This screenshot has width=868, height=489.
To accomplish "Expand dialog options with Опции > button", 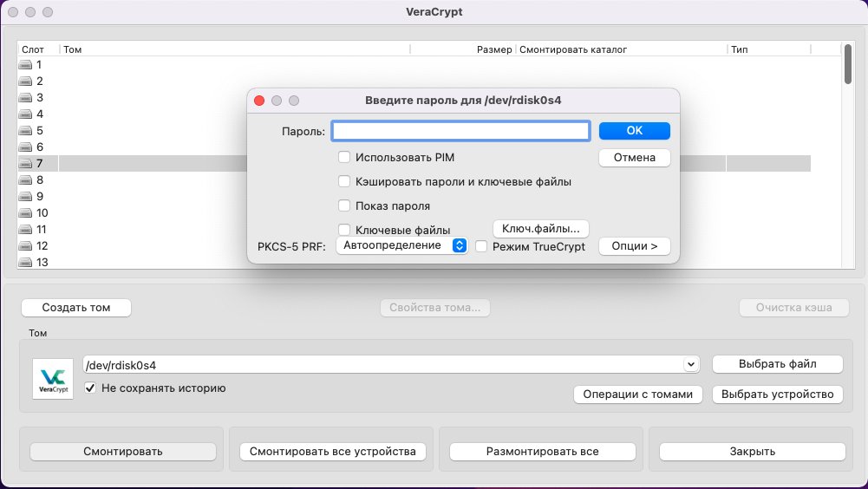I will [635, 246].
